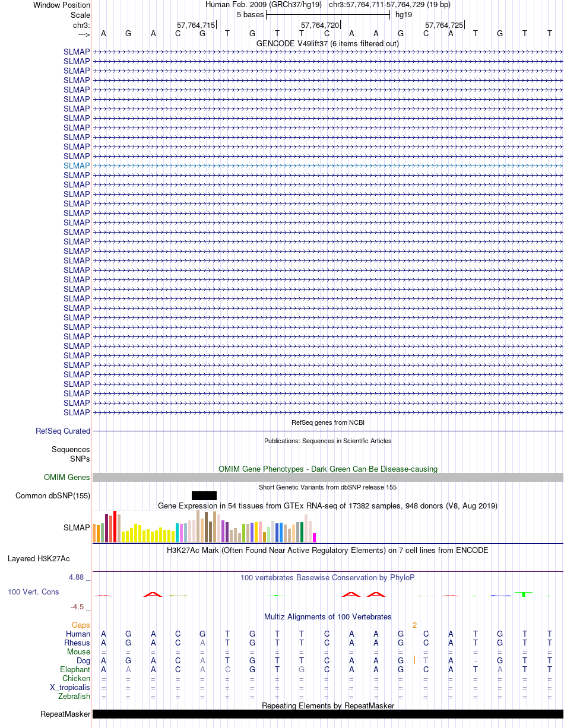
Task: Open Publications: Sequences in Scientific Articles title
Action: [x=328, y=441]
